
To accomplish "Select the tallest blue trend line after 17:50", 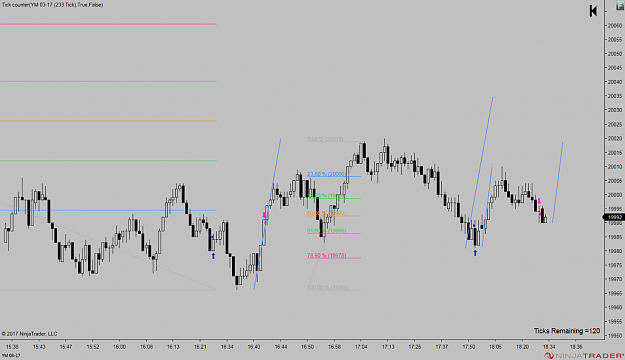I will point(479,172).
